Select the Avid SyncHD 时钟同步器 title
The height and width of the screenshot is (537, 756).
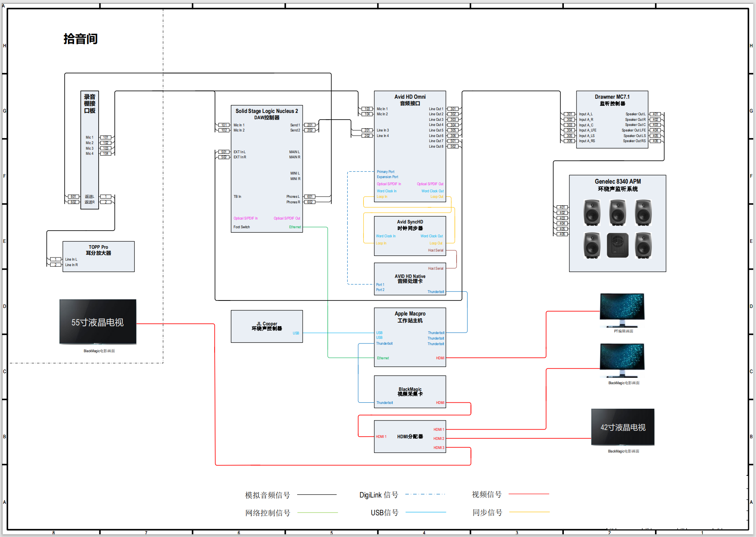point(410,225)
